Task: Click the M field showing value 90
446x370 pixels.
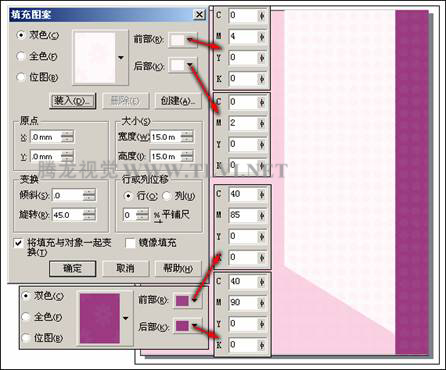Action: click(x=243, y=302)
